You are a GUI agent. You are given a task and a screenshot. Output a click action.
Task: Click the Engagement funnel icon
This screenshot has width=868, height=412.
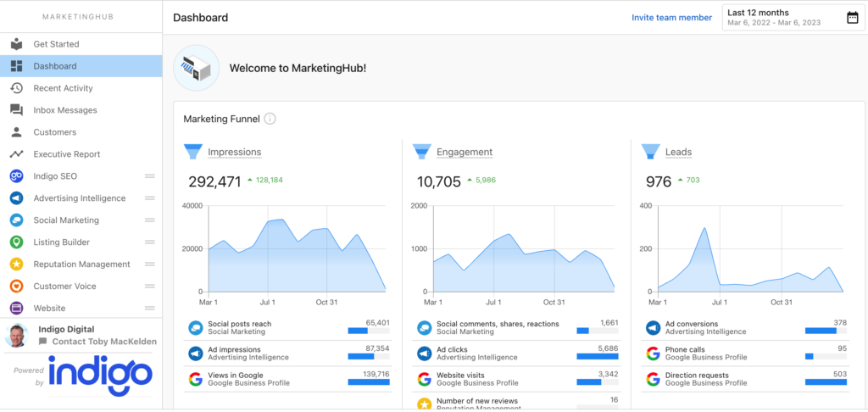tap(422, 152)
